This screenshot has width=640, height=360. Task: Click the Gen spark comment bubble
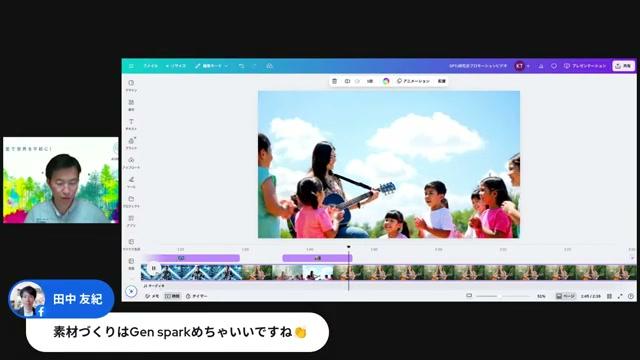click(x=177, y=332)
